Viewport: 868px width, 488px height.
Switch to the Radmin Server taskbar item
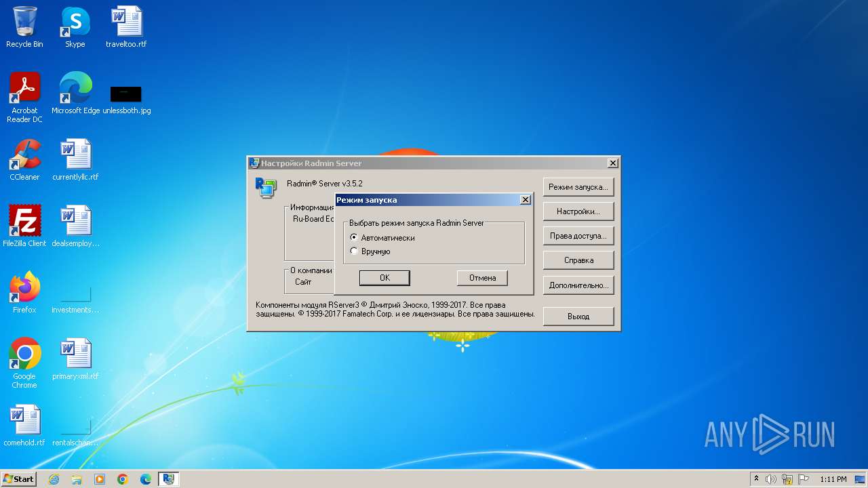point(169,479)
